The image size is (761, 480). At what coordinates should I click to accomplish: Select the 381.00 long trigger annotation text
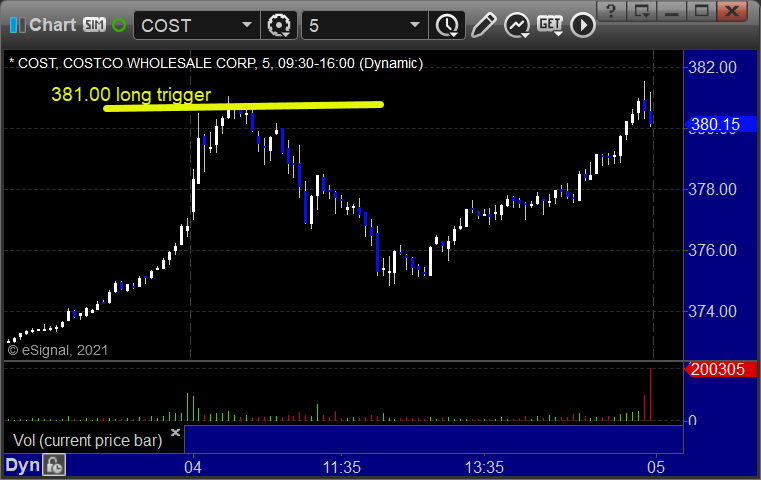point(131,95)
